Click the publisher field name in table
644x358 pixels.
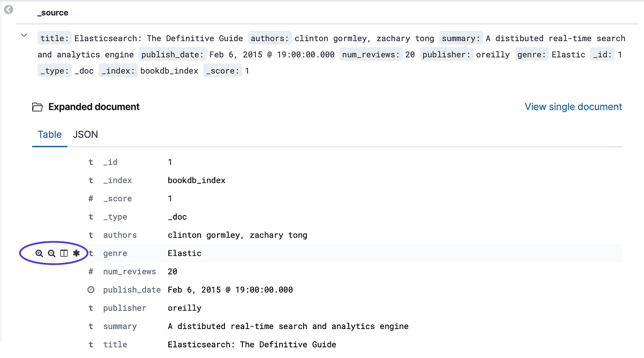point(125,308)
